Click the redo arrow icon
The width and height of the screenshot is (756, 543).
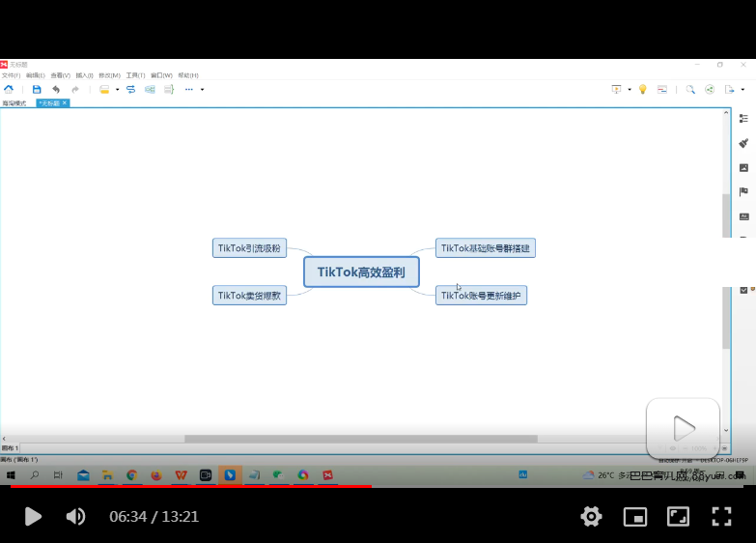[75, 89]
